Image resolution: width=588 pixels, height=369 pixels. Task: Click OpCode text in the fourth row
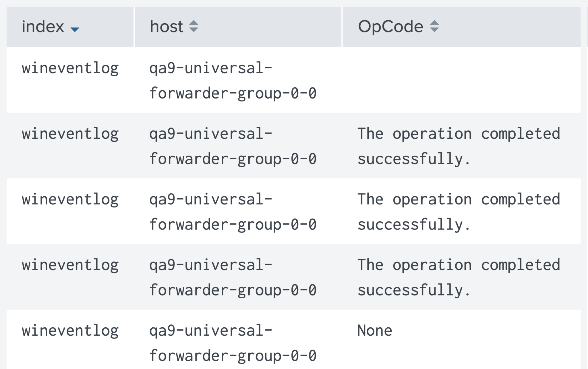[459, 278]
